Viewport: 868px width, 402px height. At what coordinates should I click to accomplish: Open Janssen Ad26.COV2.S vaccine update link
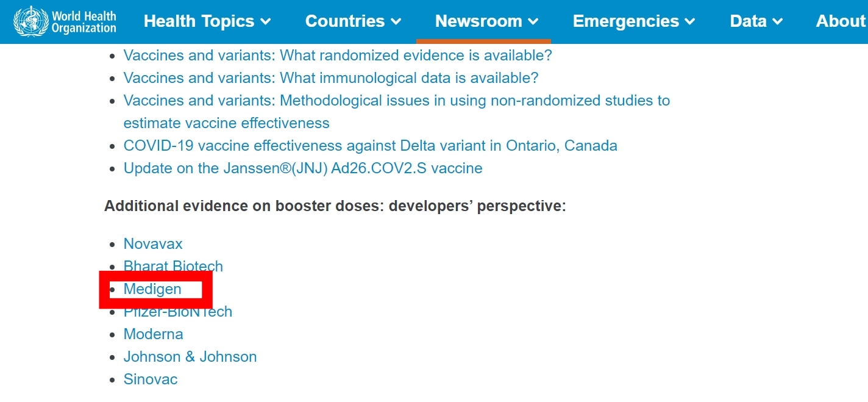click(x=303, y=168)
